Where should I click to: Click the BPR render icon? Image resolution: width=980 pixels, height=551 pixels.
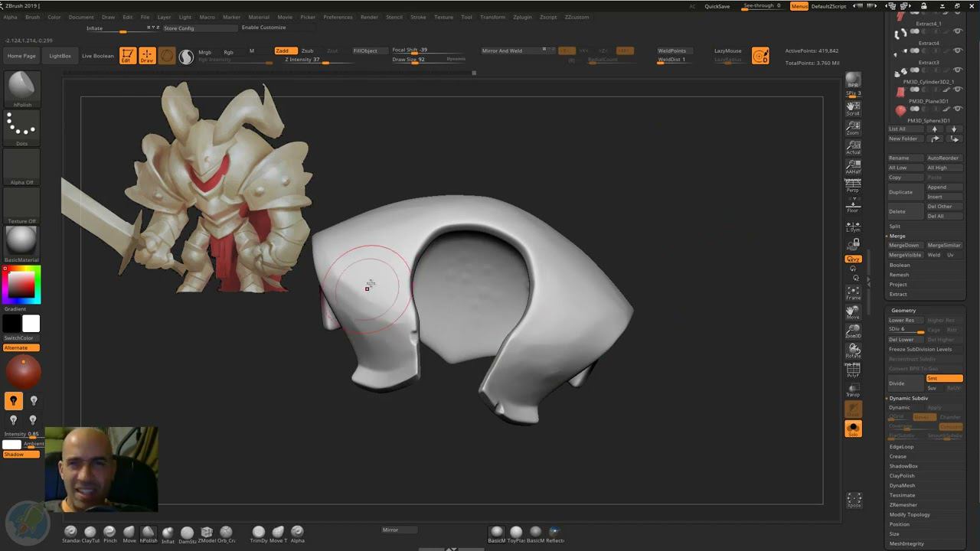click(x=853, y=80)
